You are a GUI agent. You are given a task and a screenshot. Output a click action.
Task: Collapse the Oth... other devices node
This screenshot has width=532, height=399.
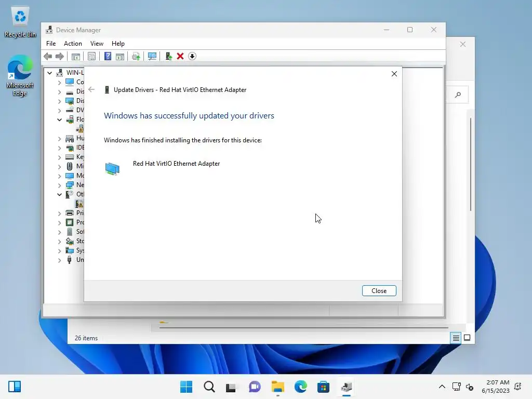click(59, 194)
